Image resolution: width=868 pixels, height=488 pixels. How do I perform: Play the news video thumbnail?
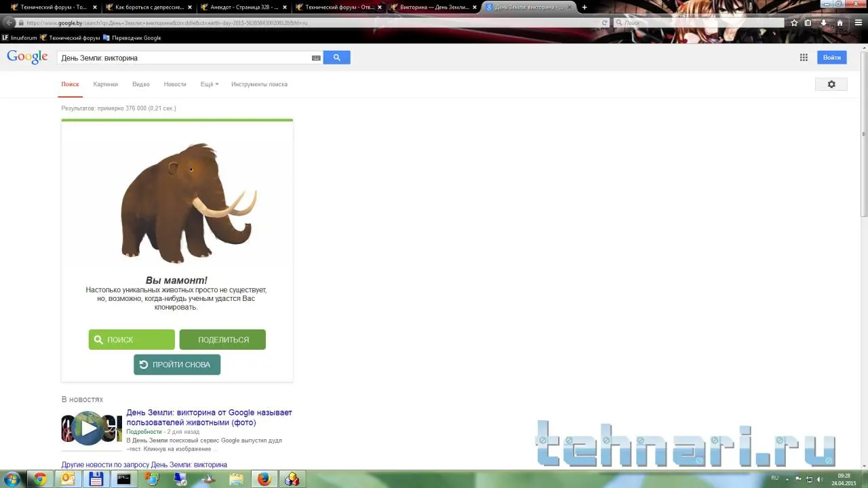pyautogui.click(x=89, y=428)
